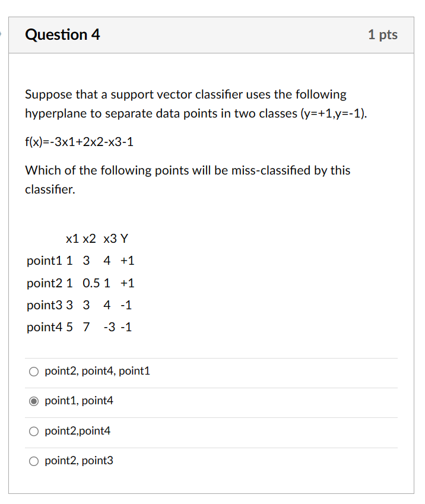Click the Question 4 heading
425x504 pixels.
click(62, 35)
